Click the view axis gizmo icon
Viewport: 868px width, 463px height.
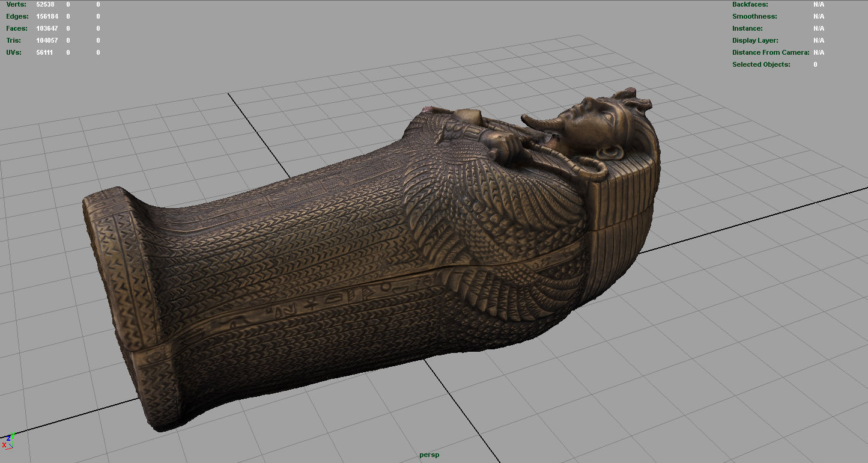click(7, 441)
